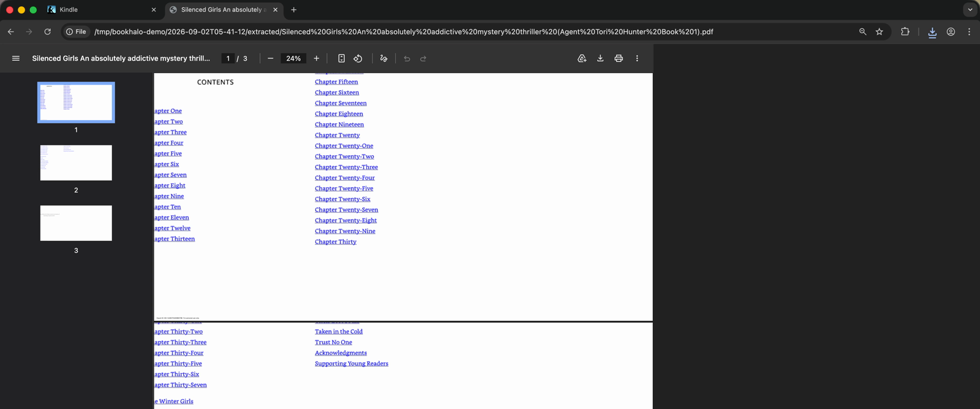The width and height of the screenshot is (980, 409).
Task: Close the Silenced Girls tab
Action: tap(276, 10)
